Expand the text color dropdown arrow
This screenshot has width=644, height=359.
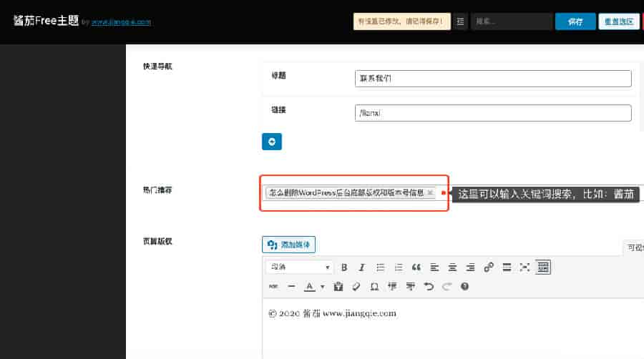pyautogui.click(x=322, y=286)
